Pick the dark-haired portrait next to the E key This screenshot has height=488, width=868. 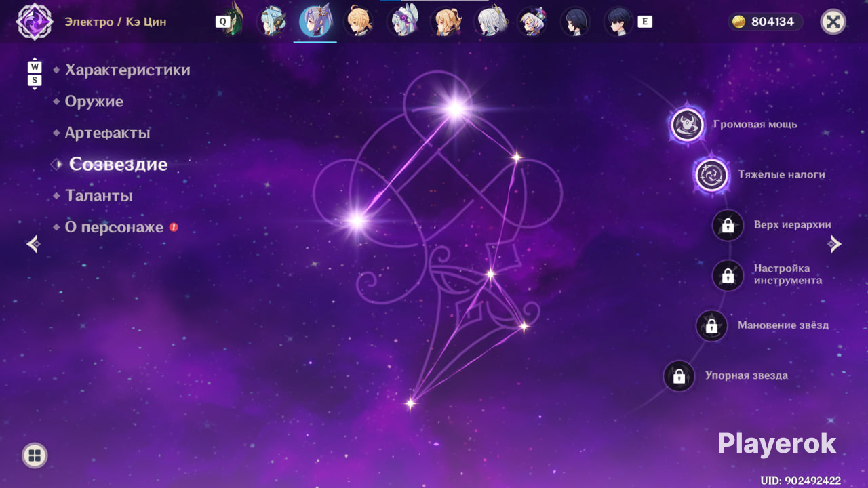point(618,21)
